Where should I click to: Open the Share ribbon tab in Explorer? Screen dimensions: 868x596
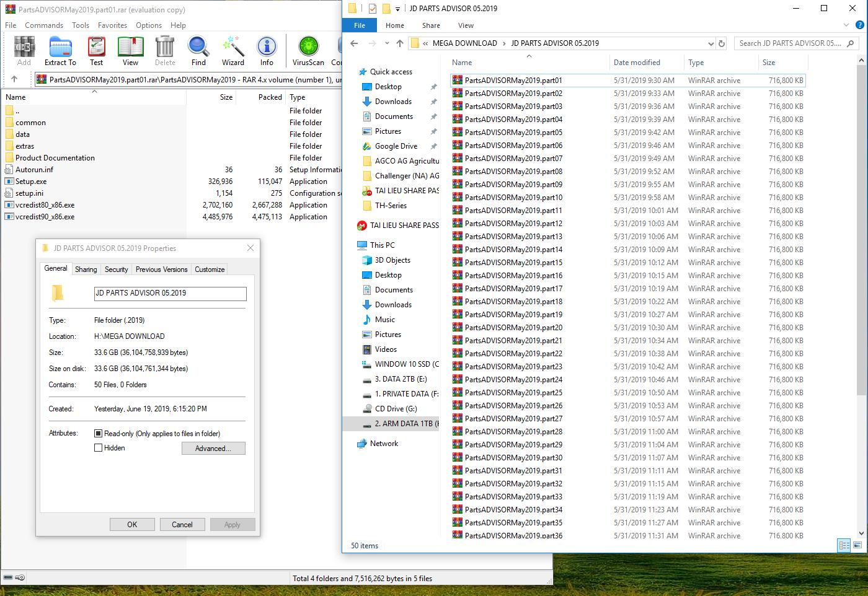coord(431,25)
